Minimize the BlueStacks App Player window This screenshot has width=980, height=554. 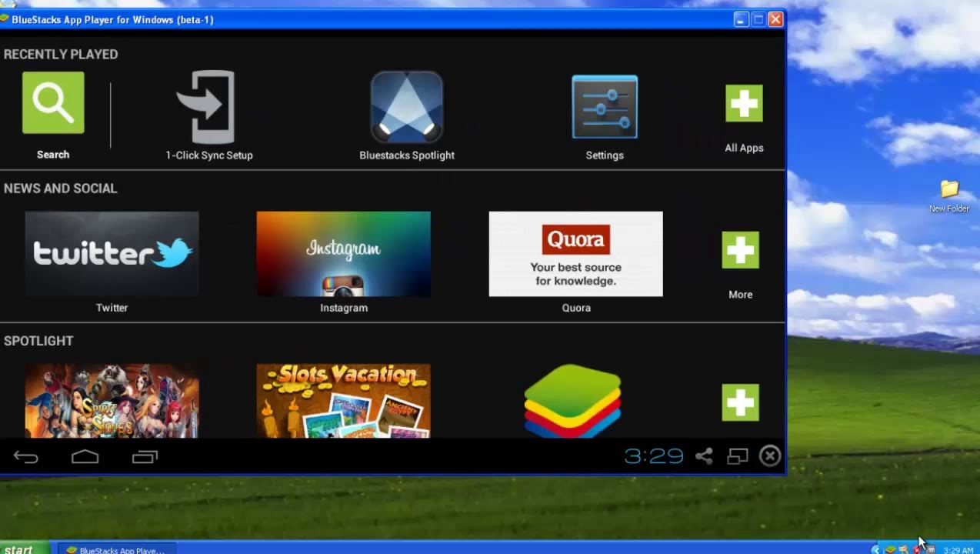click(x=741, y=19)
